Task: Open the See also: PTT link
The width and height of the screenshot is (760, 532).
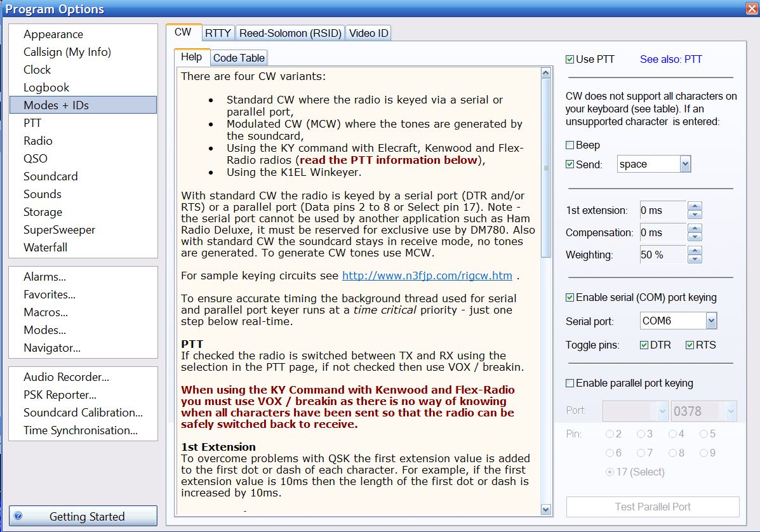Action: pos(671,59)
